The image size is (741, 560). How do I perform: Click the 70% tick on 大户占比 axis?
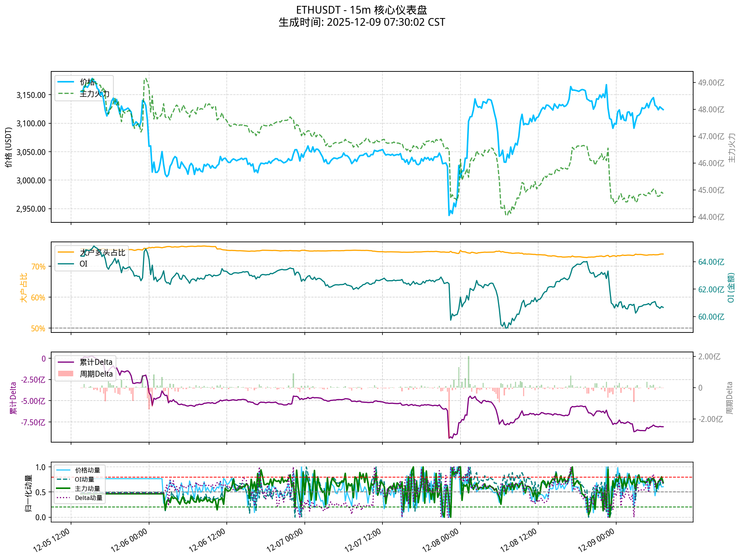(x=38, y=267)
